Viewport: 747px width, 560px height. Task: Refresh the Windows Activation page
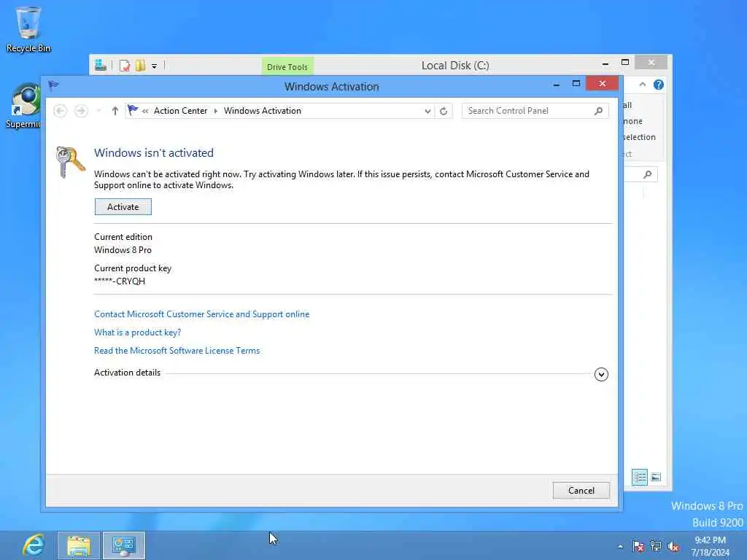coord(444,111)
